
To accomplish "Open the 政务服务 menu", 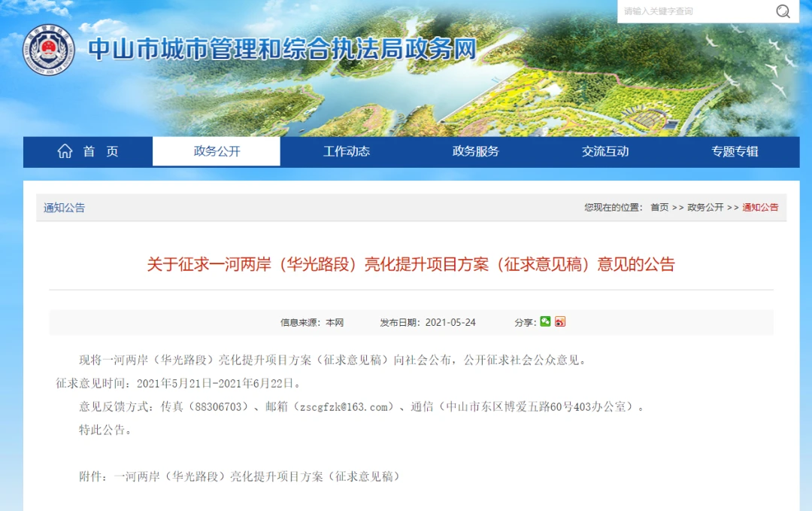I will (474, 151).
